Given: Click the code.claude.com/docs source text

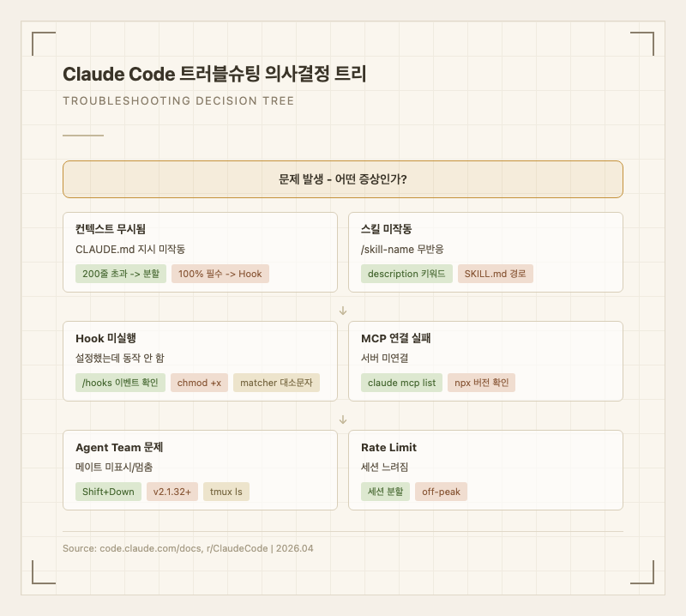Looking at the screenshot, I should tap(131, 548).
